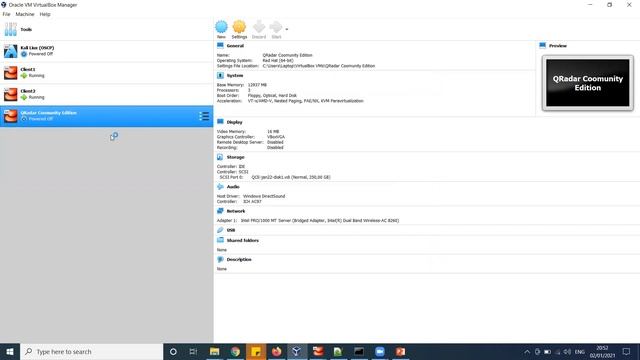Viewport: 640px width, 360px height.
Task: Click the ENG language indicator
Action: coord(580,352)
